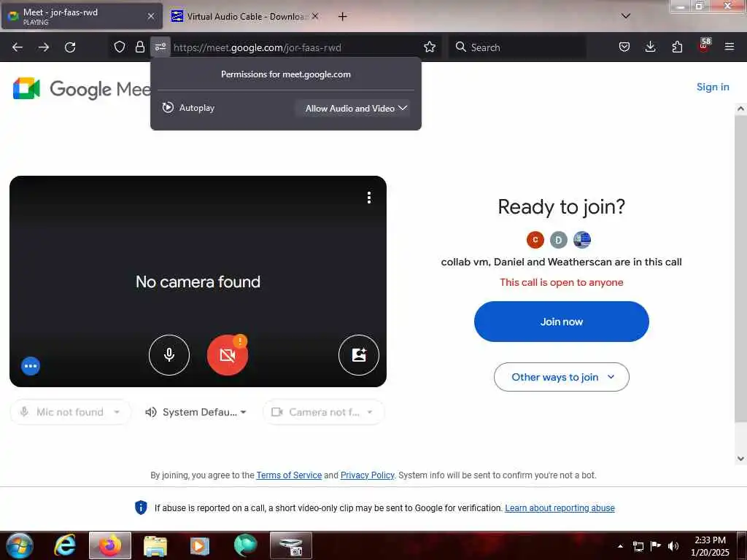
Task: Launch Internet Explorer from the taskbar
Action: point(65,545)
